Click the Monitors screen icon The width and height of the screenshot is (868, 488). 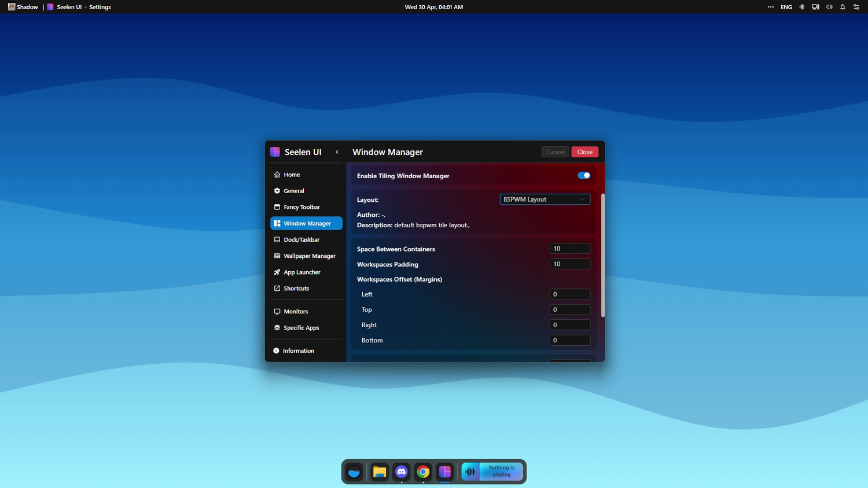277,312
